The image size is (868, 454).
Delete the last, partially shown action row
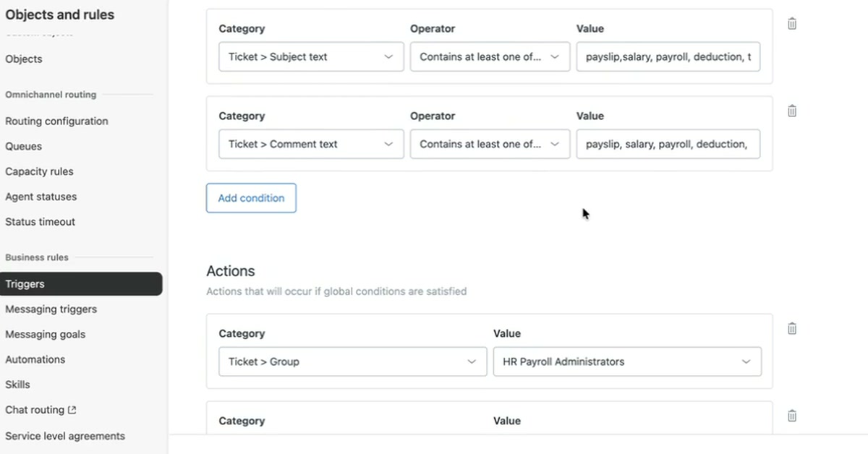pos(792,416)
